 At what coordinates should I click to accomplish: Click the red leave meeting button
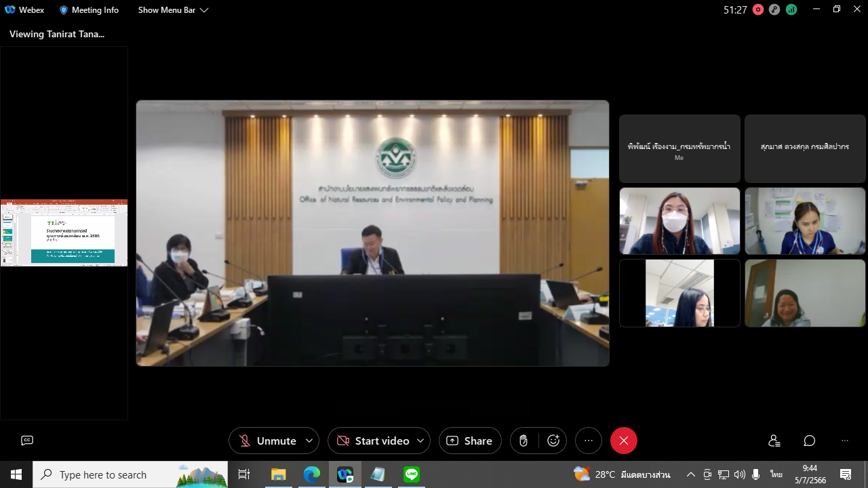click(623, 441)
